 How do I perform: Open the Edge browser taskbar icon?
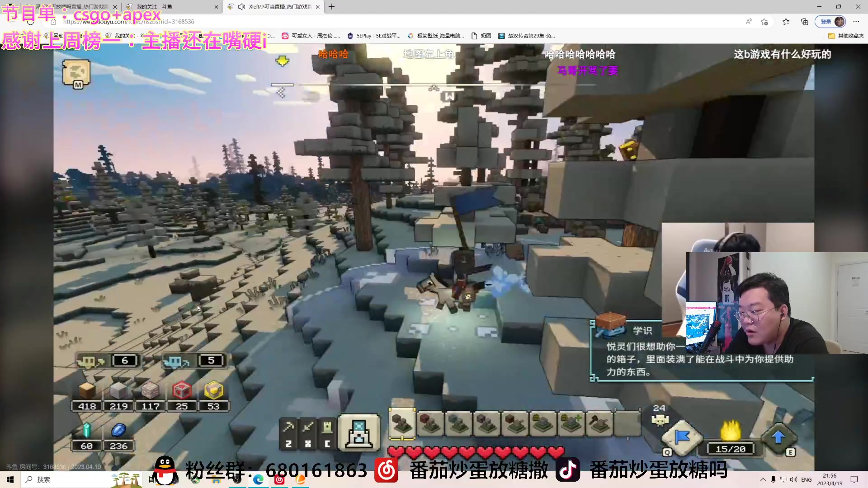point(258,479)
